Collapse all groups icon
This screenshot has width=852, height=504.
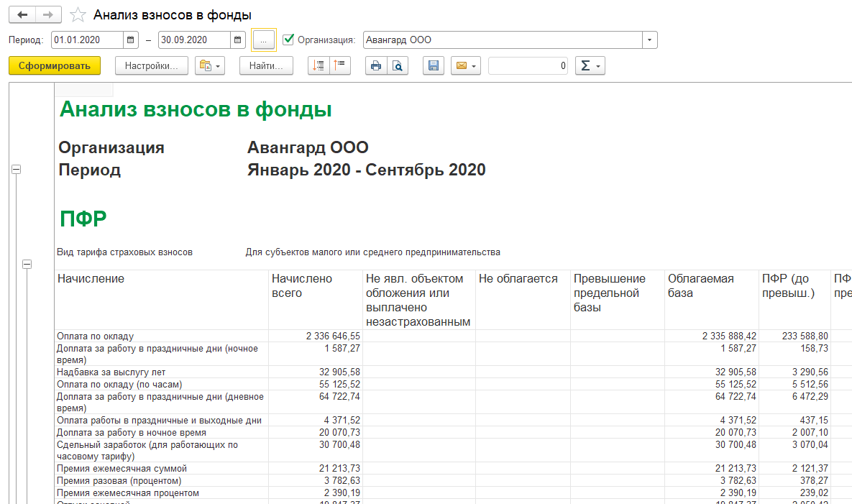coord(339,65)
